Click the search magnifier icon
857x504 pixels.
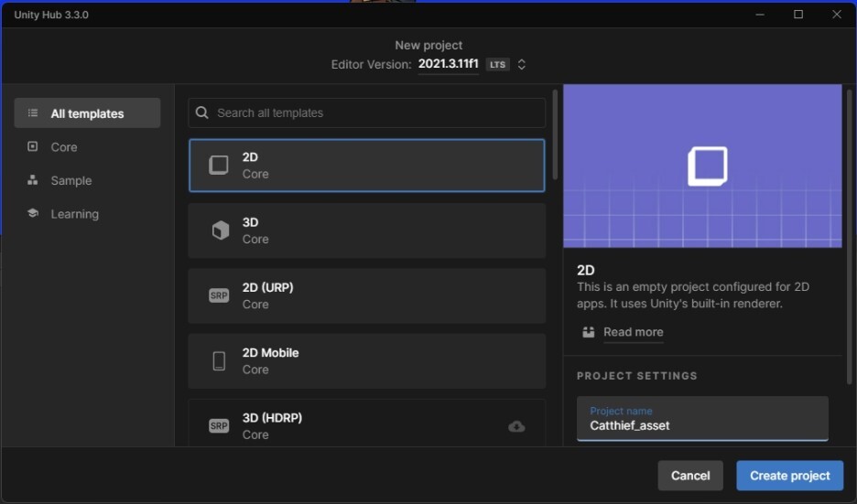pyautogui.click(x=201, y=113)
